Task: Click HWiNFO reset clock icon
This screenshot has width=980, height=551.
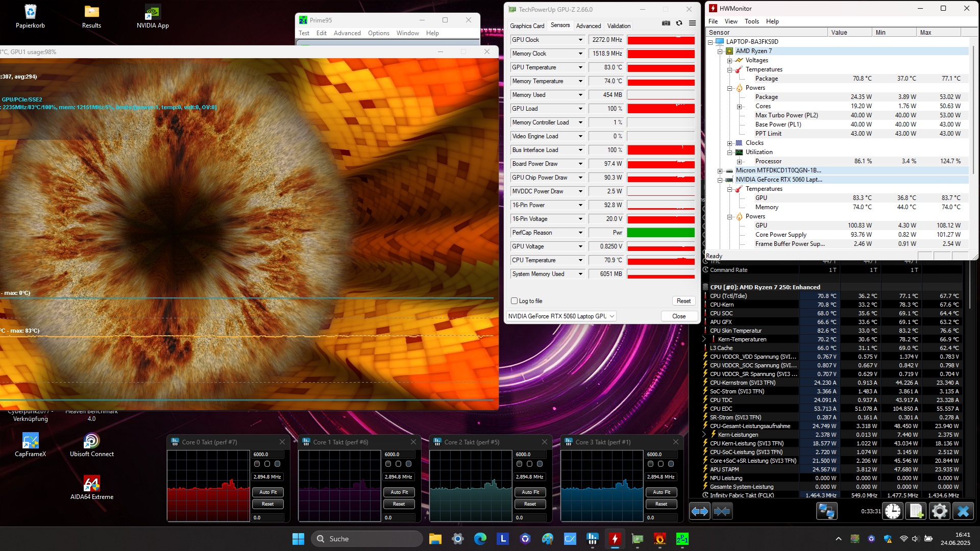Action: (893, 511)
